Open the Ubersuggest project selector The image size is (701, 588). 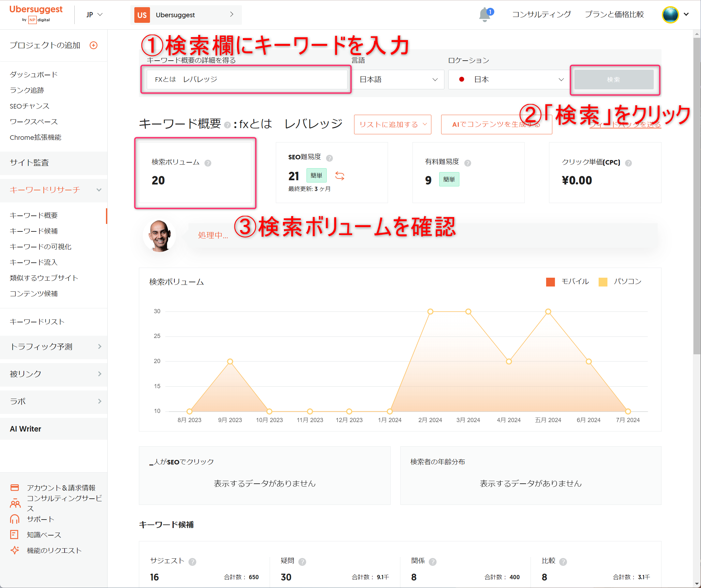(186, 15)
